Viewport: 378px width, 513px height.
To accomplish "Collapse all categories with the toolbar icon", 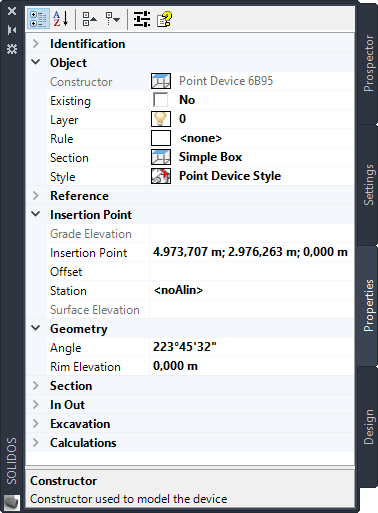I will coord(89,19).
